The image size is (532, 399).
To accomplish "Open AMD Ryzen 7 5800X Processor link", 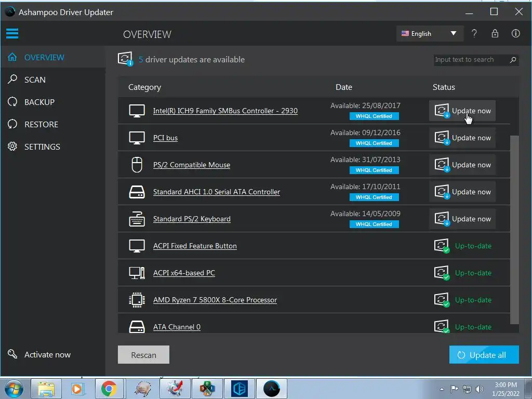I will pyautogui.click(x=215, y=300).
